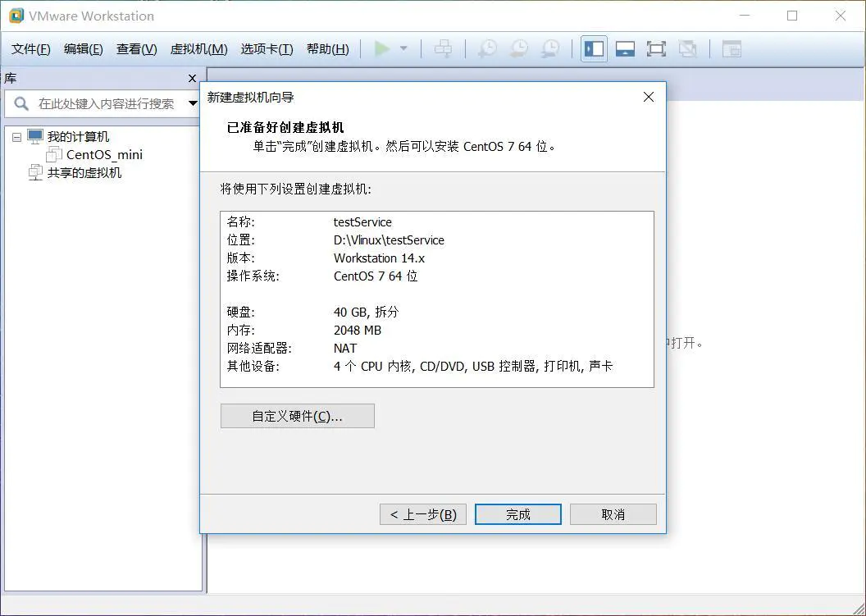The height and width of the screenshot is (616, 866).
Task: Click the CentOS 7 64 位 operating system value
Action: pos(376,276)
